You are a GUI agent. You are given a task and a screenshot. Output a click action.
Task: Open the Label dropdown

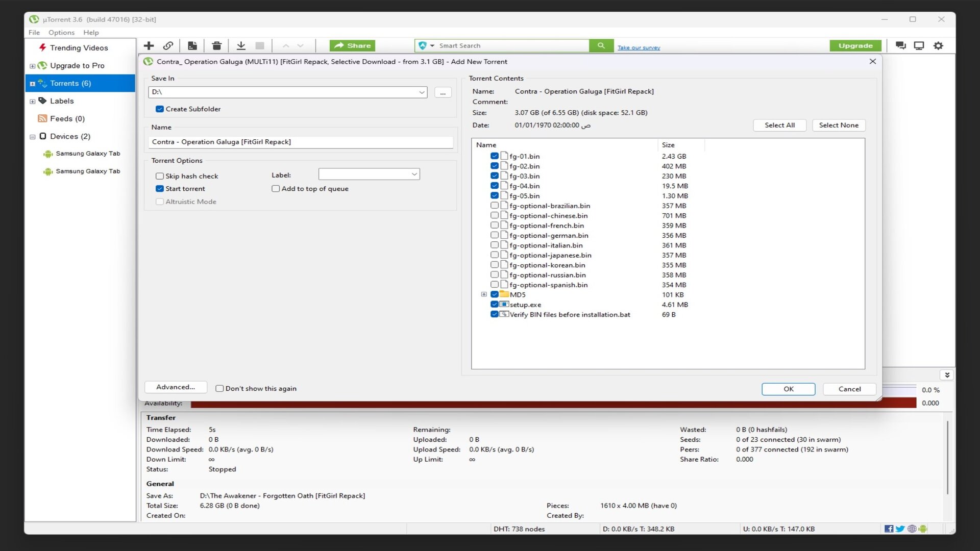[x=414, y=174]
